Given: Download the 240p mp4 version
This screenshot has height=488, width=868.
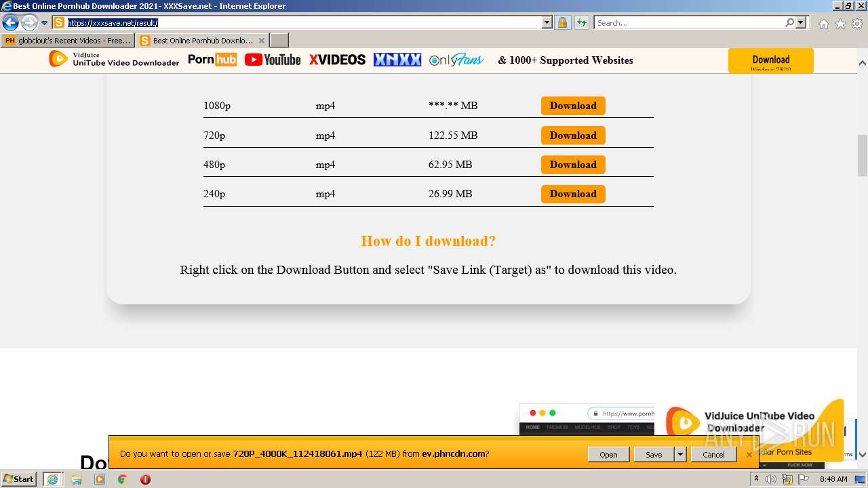Looking at the screenshot, I should click(x=573, y=194).
